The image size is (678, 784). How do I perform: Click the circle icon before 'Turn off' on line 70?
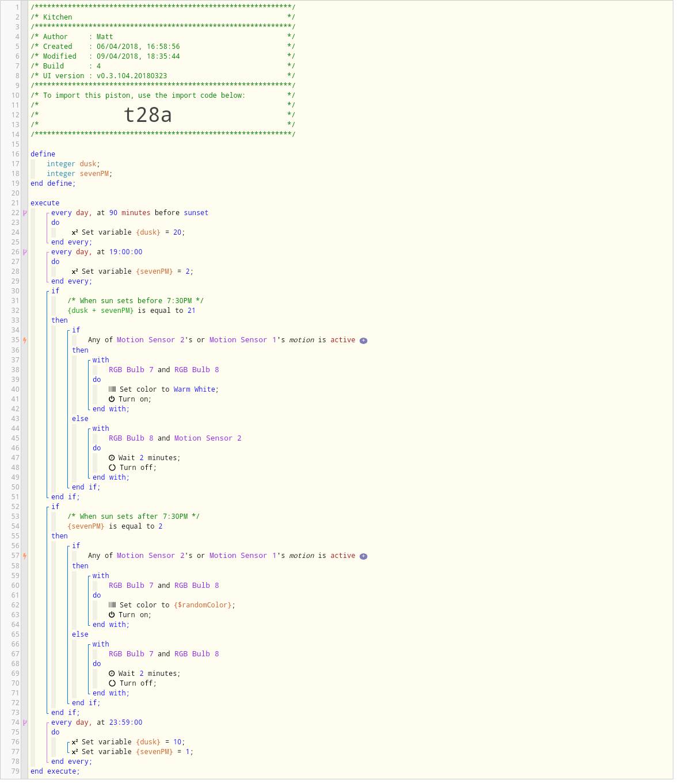click(x=112, y=683)
